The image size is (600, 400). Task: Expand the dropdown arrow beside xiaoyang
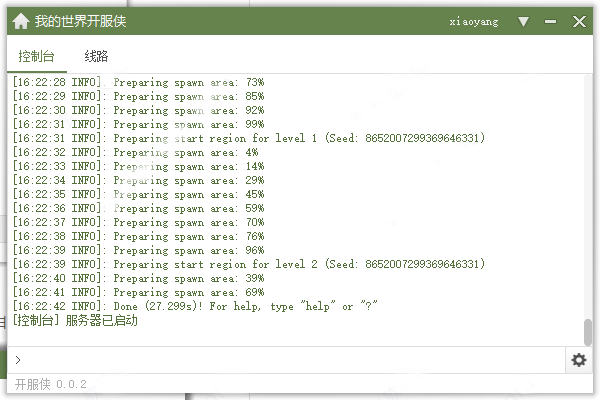coord(524,21)
